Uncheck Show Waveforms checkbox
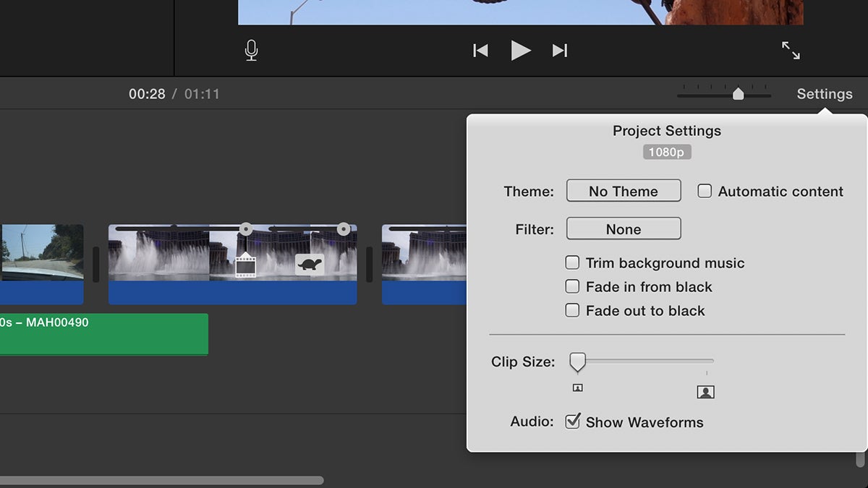The image size is (868, 488). pos(572,421)
